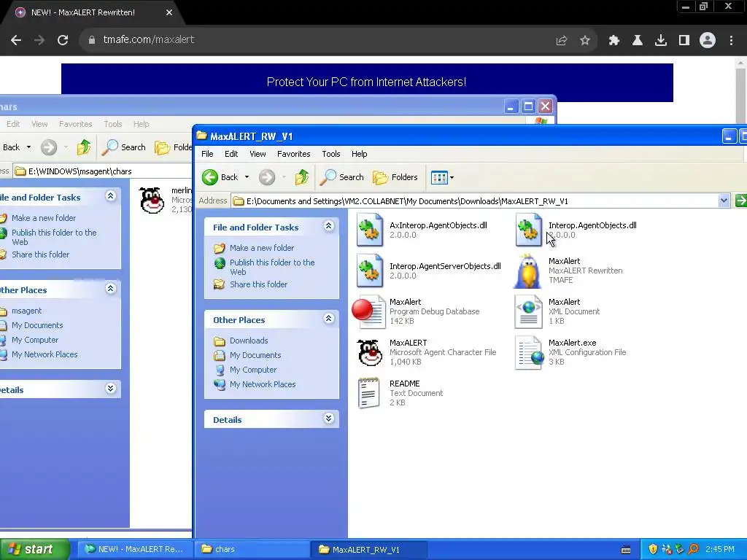Go to Downloads under Other Places
The image size is (747, 560).
click(x=249, y=341)
